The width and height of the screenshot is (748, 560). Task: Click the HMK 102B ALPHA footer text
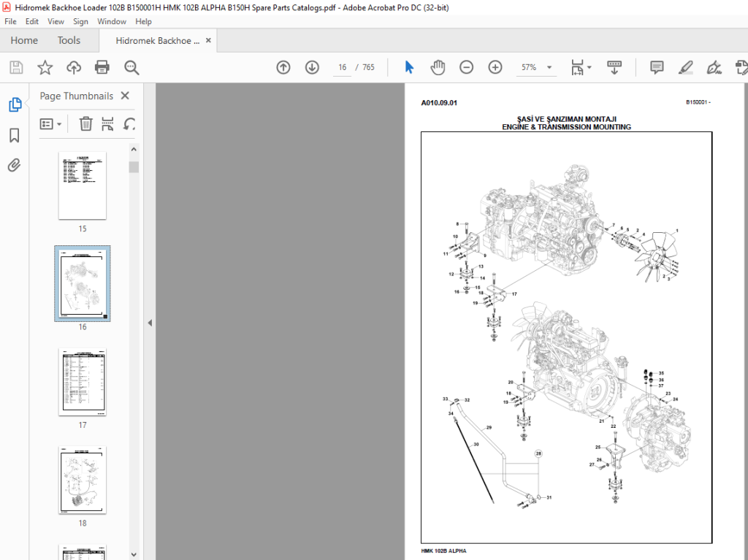pyautogui.click(x=443, y=551)
